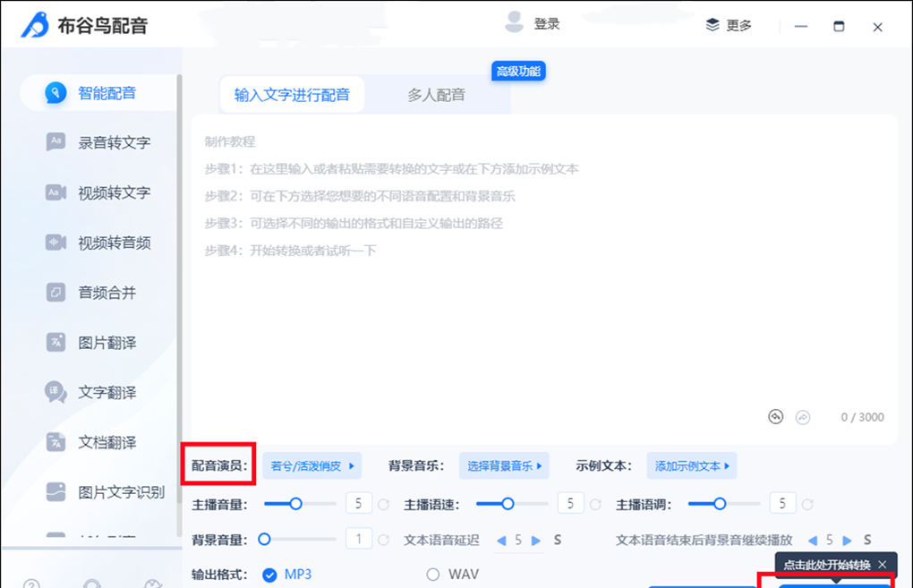Image resolution: width=913 pixels, height=588 pixels.
Task: Click the 0 / 3000 character counter
Action: pyautogui.click(x=862, y=417)
